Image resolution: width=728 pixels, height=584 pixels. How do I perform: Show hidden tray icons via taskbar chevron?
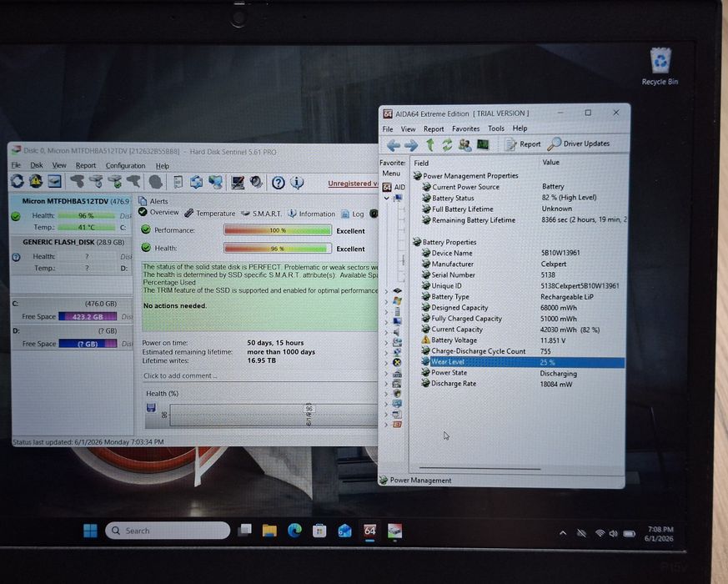(563, 533)
